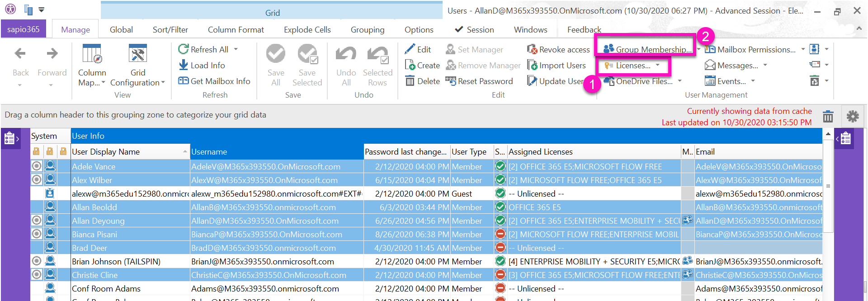Screen dimensions: 868x301
Task: Toggle the radio marker on Adele Vance row
Action: 37,166
